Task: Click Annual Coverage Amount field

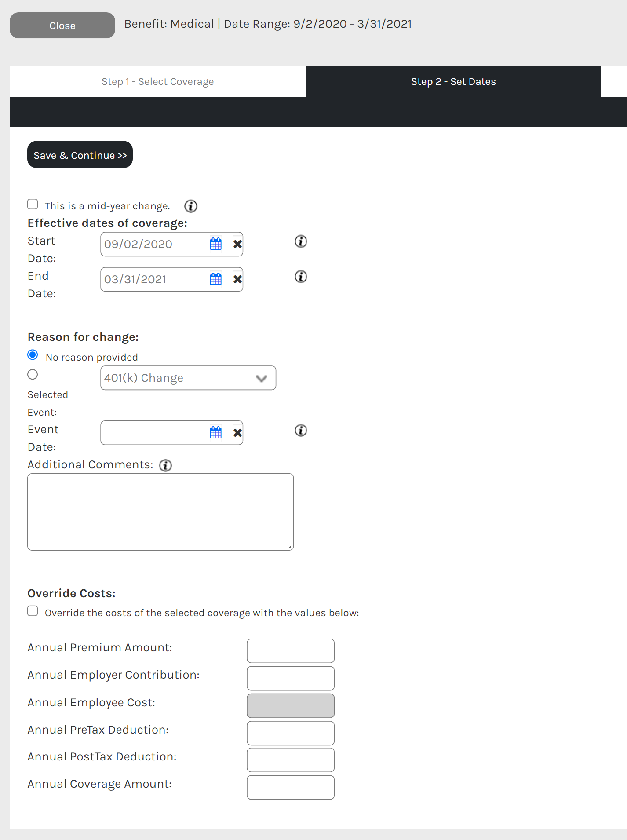Action: click(291, 787)
